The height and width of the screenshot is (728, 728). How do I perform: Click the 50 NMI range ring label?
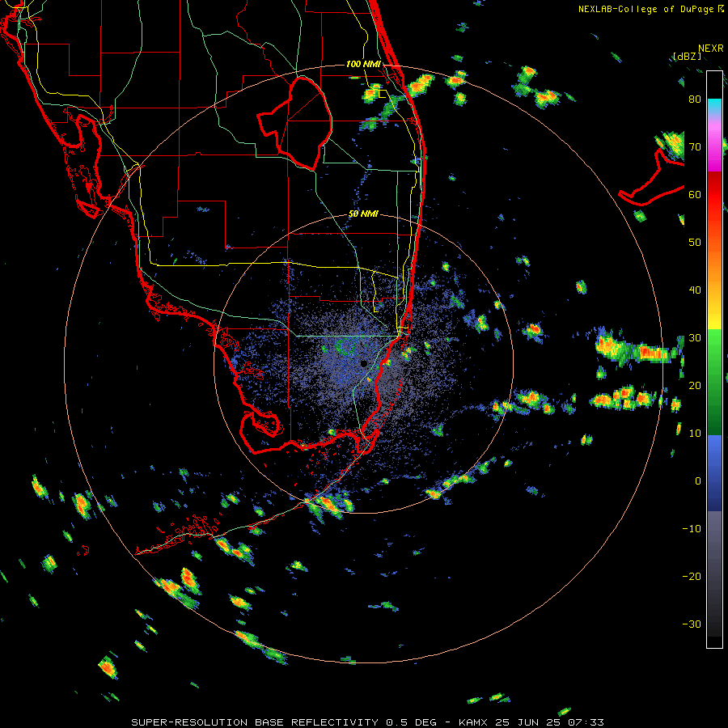coord(363,214)
